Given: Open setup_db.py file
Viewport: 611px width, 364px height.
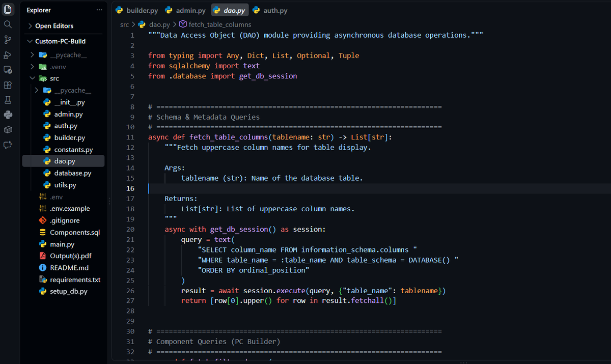Looking at the screenshot, I should tap(64, 292).
